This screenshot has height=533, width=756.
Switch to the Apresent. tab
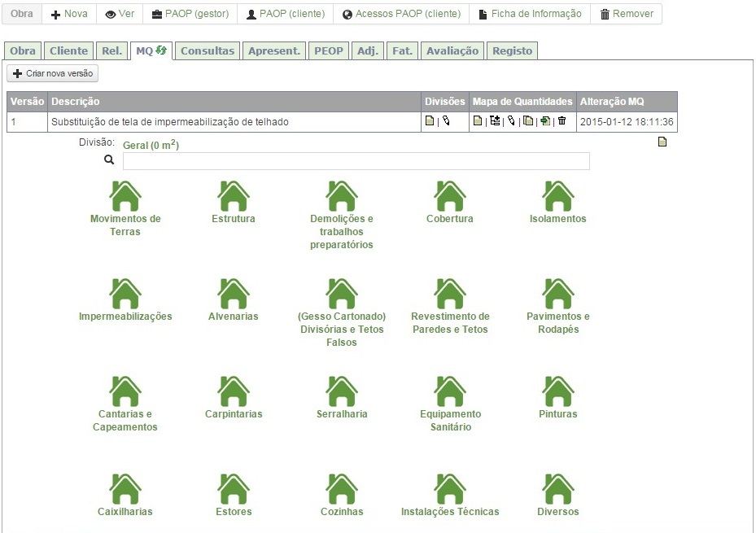[274, 50]
